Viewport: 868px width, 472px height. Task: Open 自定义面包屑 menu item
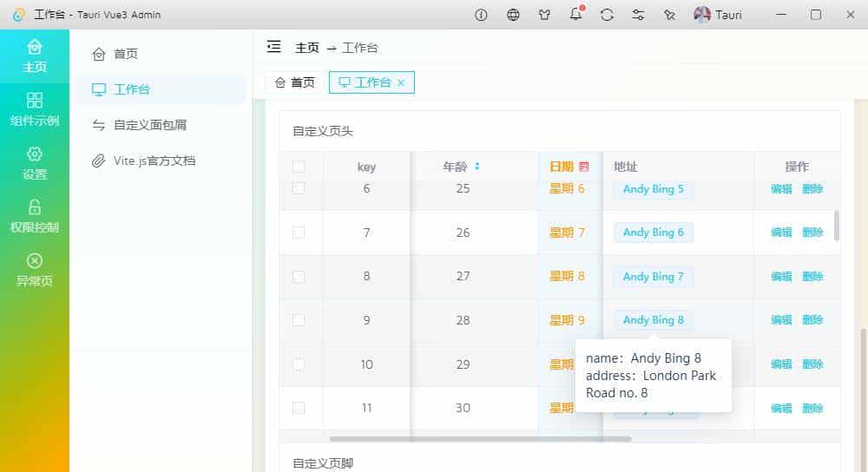click(161, 125)
